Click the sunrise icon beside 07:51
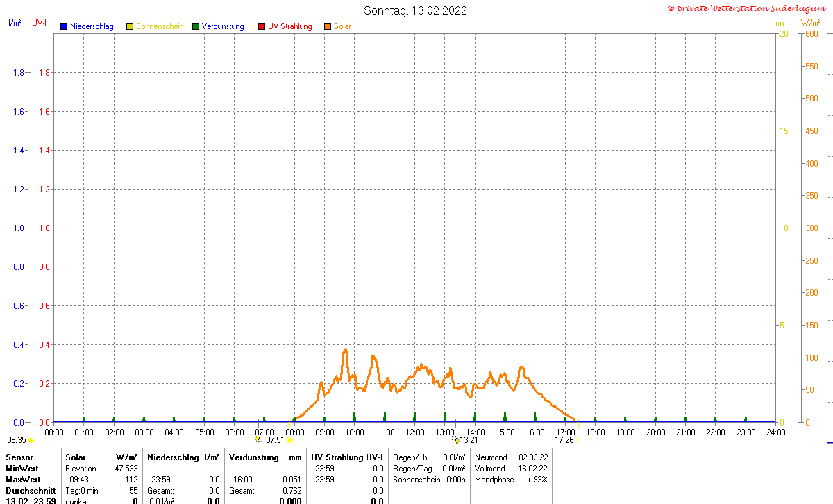833x504 pixels. click(x=289, y=440)
